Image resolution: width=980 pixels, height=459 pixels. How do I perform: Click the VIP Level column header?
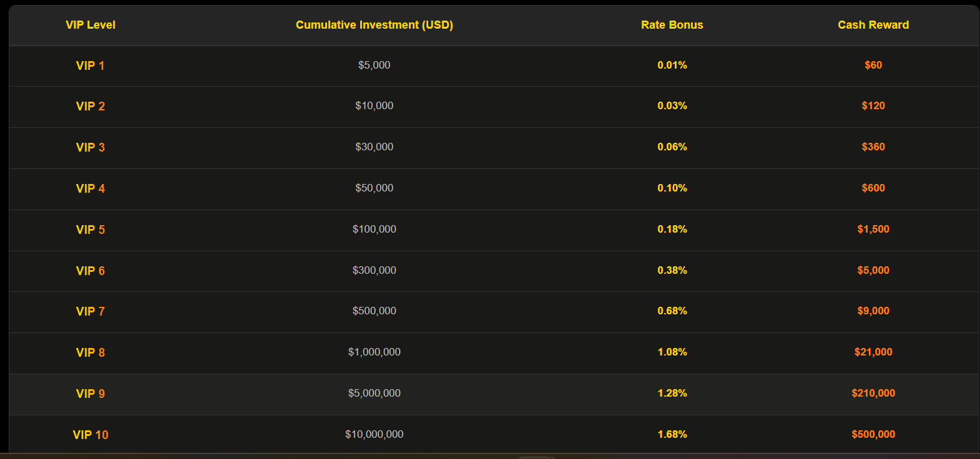[91, 25]
